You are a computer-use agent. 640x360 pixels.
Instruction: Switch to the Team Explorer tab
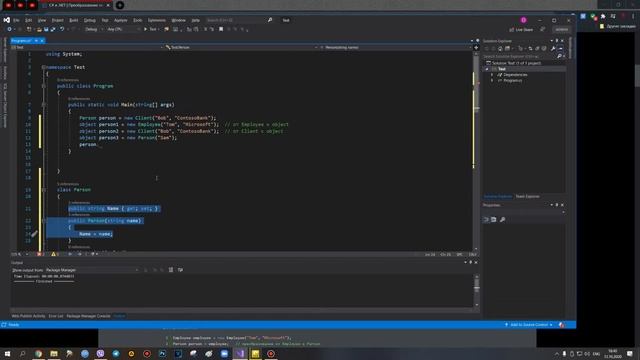(x=527, y=197)
